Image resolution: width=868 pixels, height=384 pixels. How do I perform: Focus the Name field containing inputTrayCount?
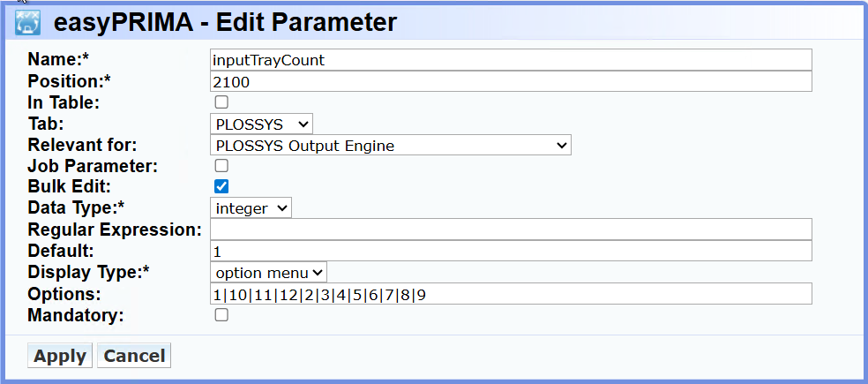511,60
